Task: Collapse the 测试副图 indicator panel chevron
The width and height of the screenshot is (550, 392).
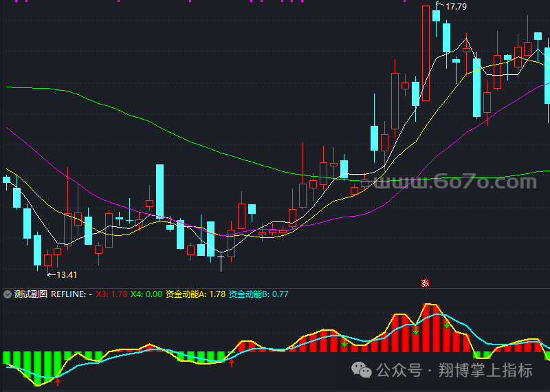Action: [8, 294]
